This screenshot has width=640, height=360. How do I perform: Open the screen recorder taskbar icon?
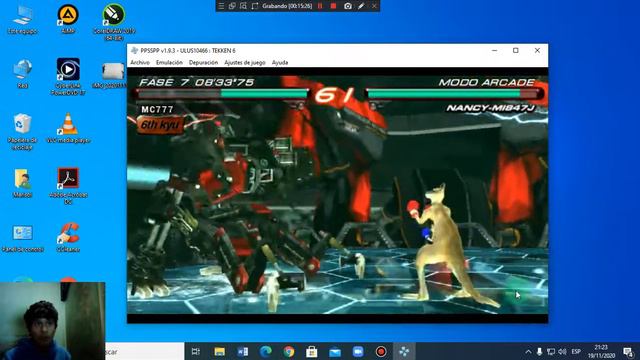(x=381, y=351)
